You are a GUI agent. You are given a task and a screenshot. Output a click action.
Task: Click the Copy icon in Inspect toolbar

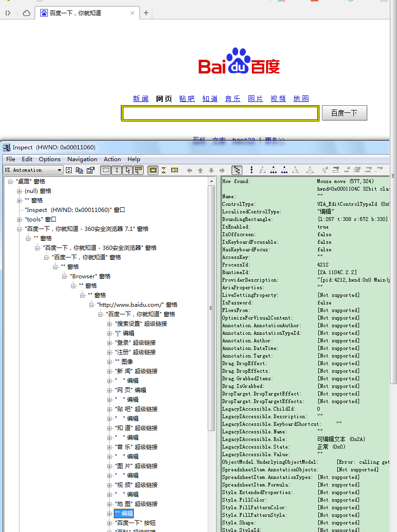pyautogui.click(x=79, y=170)
